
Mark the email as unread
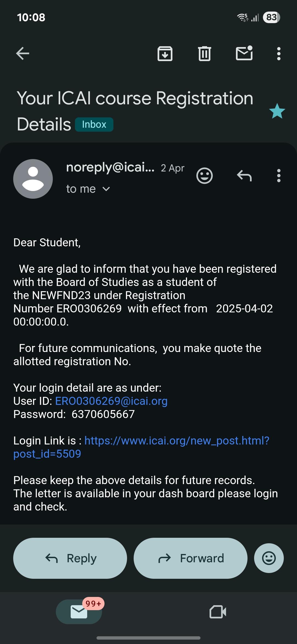[244, 53]
